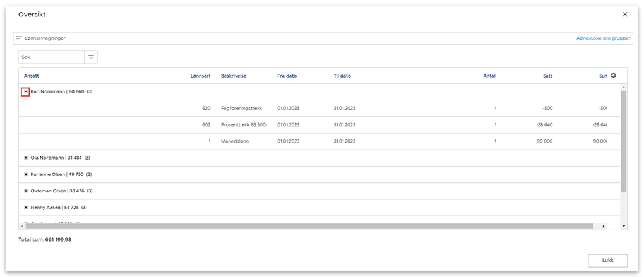
Task: Sort by the Fra dato column header
Action: pyautogui.click(x=287, y=76)
